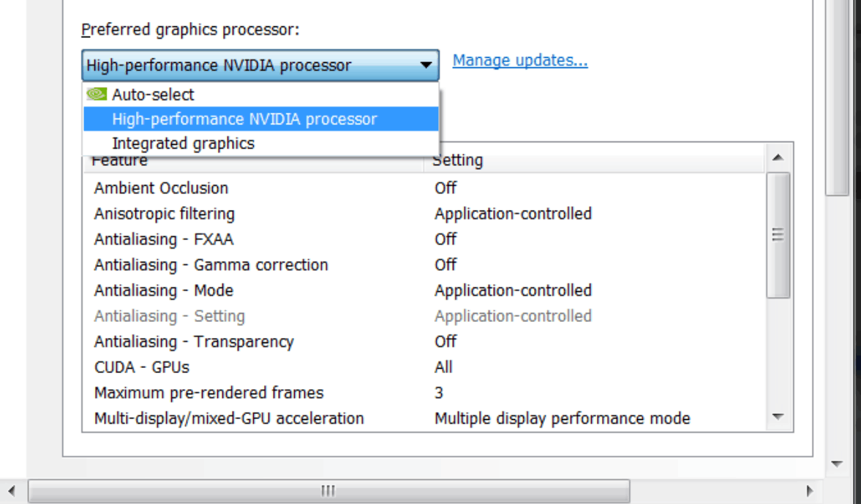861x504 pixels.
Task: Click Application-controlled value for Antialiasing Mode
Action: [x=513, y=290]
